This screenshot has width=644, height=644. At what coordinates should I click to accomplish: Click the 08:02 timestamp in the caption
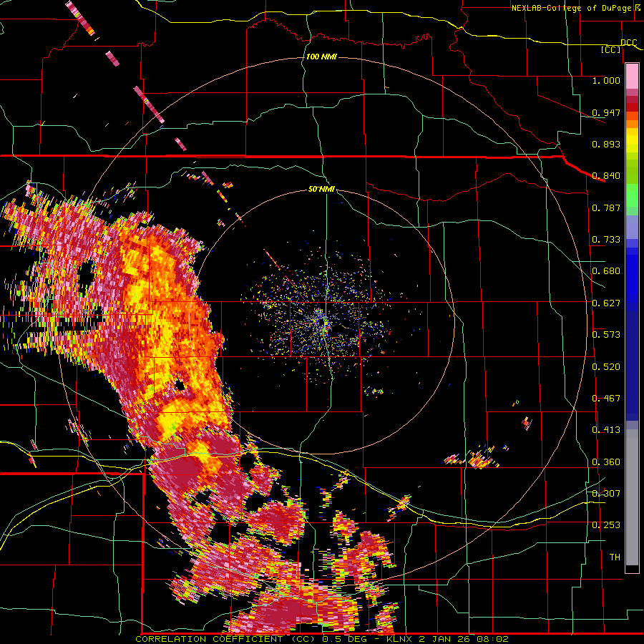coord(492,639)
